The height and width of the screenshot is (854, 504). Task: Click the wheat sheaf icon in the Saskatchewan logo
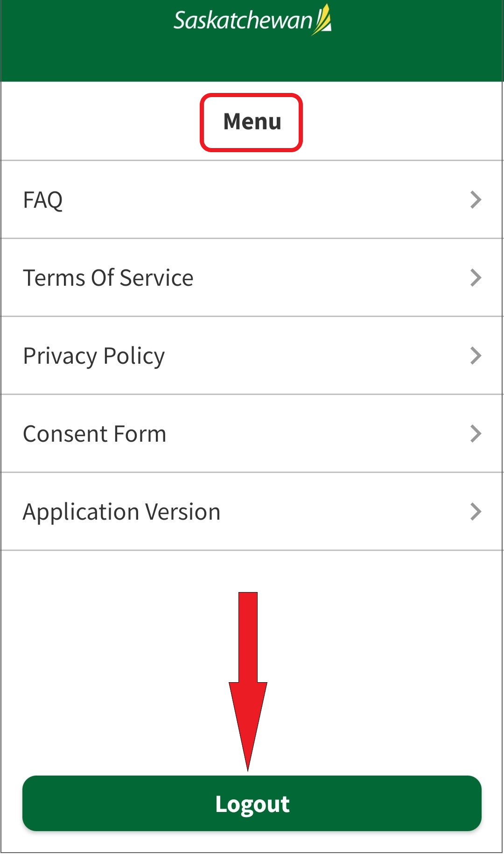(x=322, y=20)
